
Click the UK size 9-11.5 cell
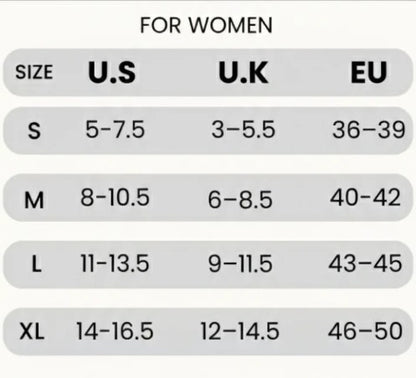[240, 263]
